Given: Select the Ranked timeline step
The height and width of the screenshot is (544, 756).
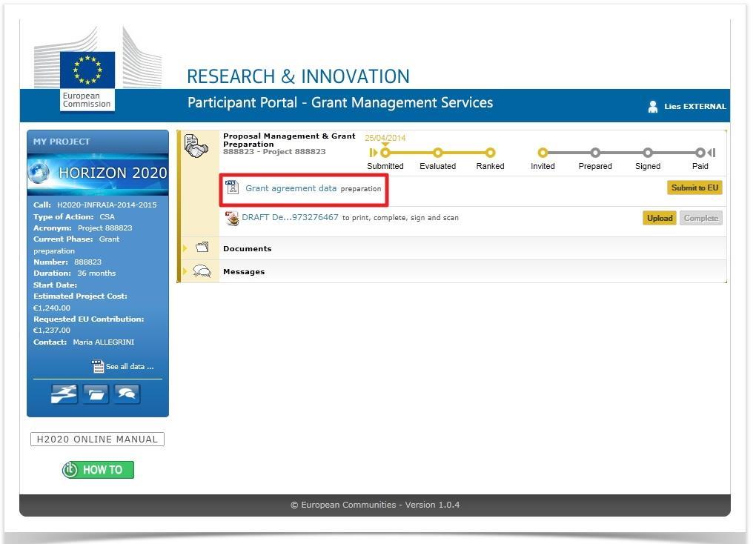Looking at the screenshot, I should coord(491,153).
